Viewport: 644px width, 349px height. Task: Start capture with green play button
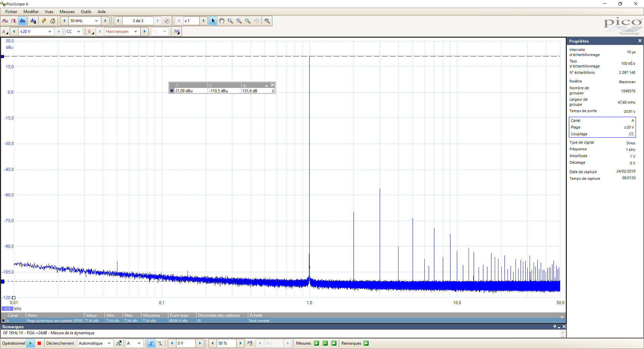(31, 343)
